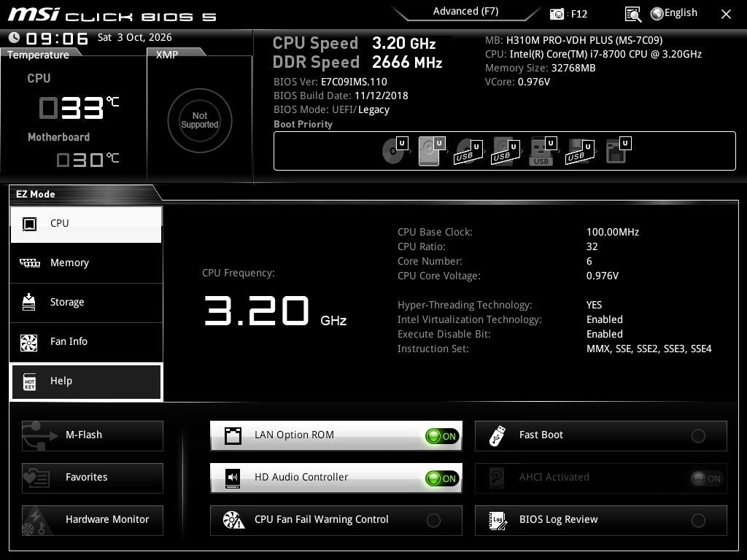747x560 pixels.
Task: Open Storage via its drive icon
Action: click(29, 302)
